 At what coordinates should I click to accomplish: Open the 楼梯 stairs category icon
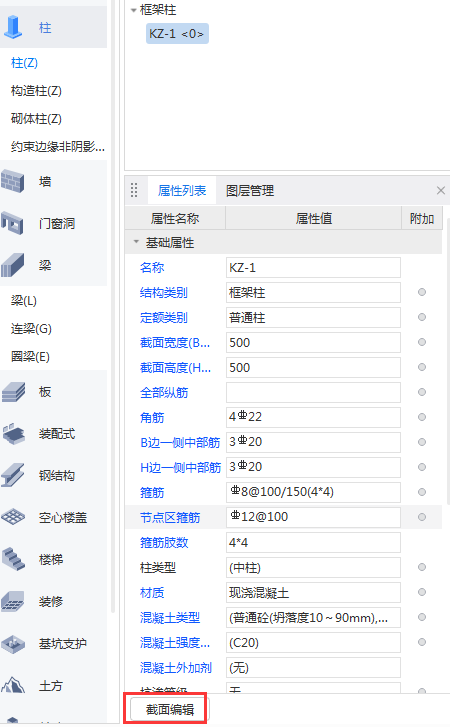click(13, 559)
